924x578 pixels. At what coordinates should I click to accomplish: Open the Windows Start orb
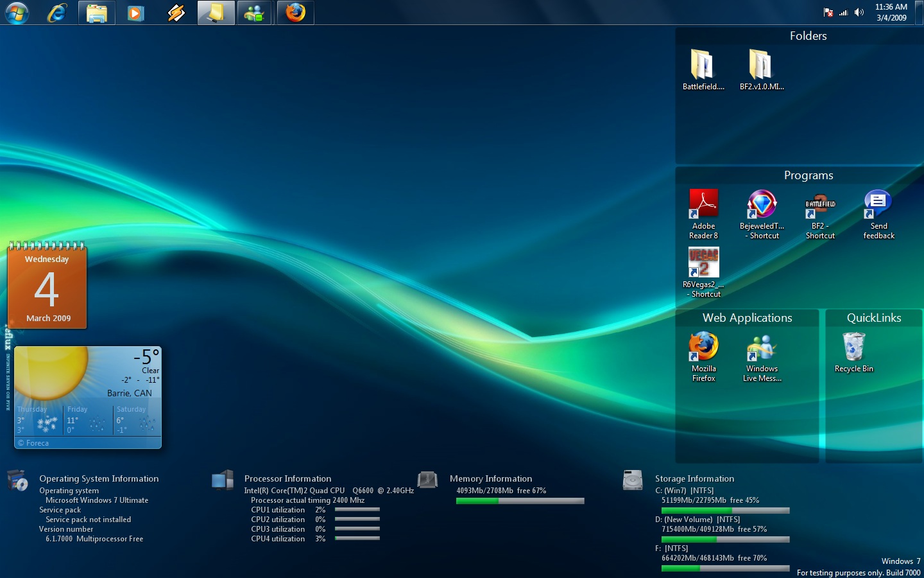tap(17, 12)
